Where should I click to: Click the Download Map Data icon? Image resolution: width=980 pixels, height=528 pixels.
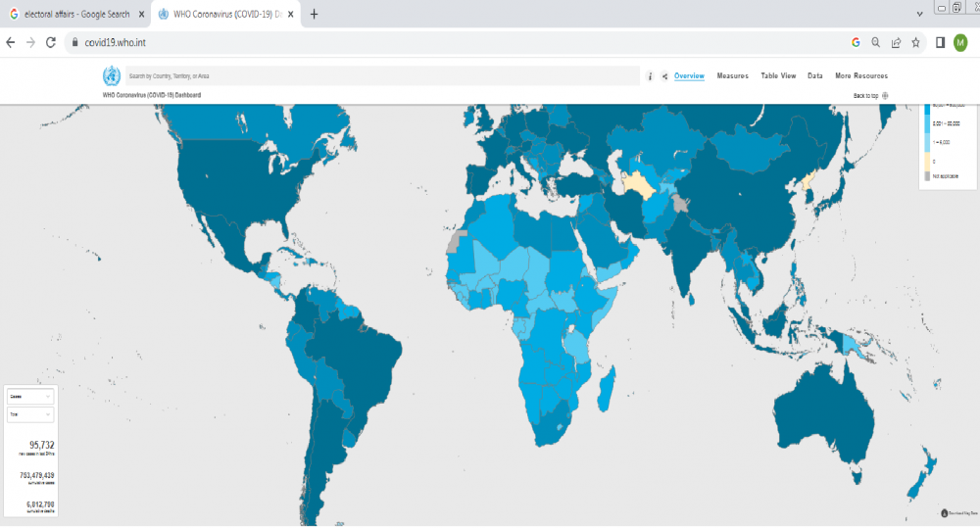tap(940, 512)
